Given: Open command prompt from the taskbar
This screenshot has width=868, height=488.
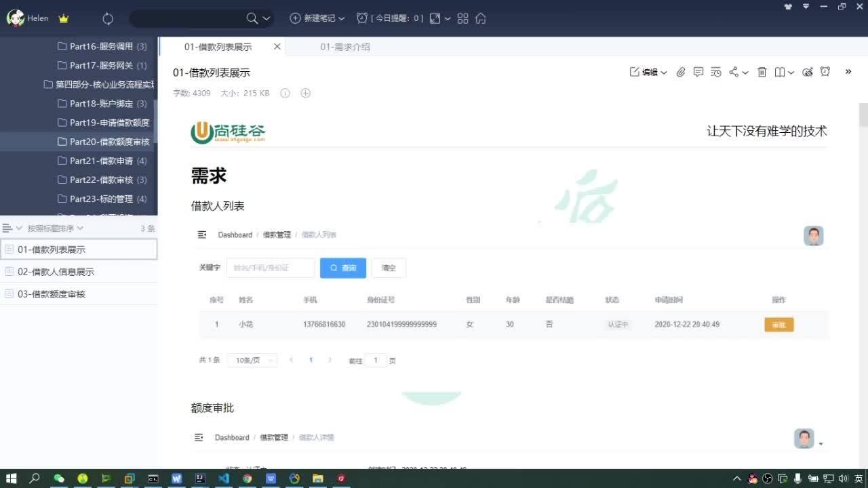Looking at the screenshot, I should click(x=153, y=479).
